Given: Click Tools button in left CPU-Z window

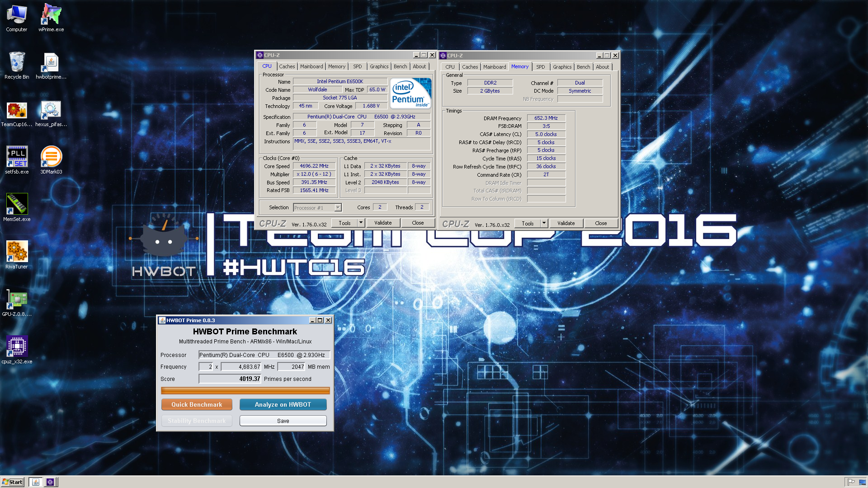Looking at the screenshot, I should pyautogui.click(x=345, y=223).
